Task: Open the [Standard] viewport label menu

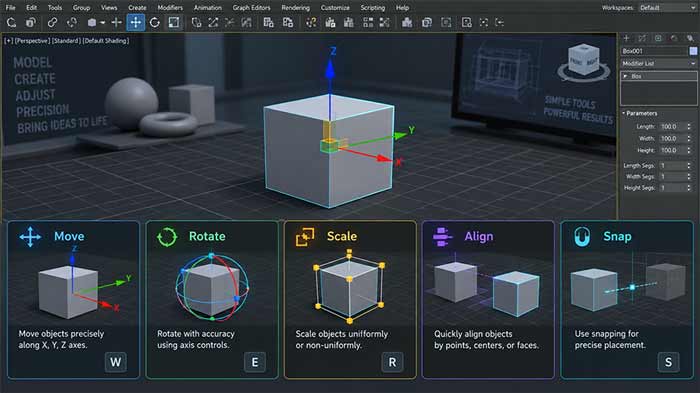Action: click(66, 41)
